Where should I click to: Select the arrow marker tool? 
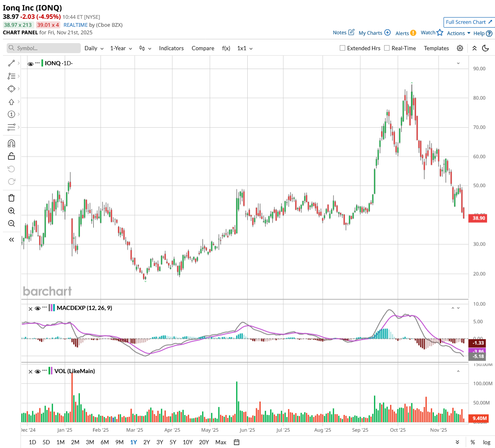pos(11,102)
